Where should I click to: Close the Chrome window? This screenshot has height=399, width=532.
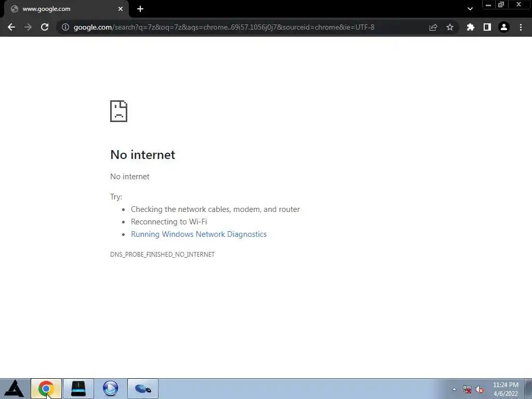(518, 5)
